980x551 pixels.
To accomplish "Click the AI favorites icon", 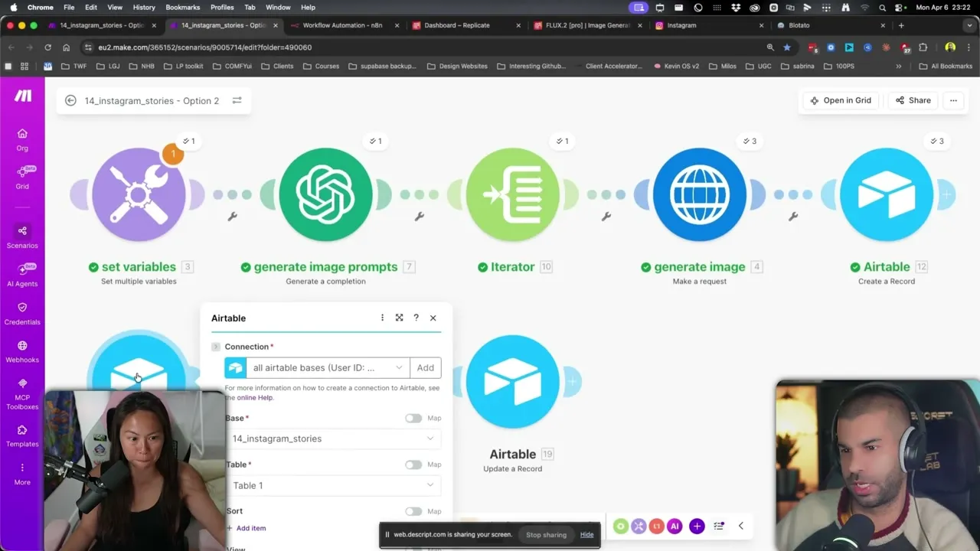I will point(675,526).
